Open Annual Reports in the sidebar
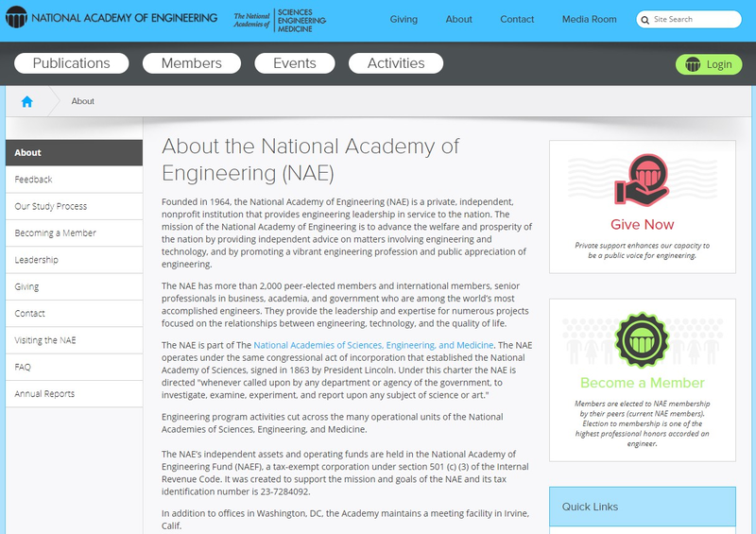Viewport: 756px width, 534px height. 75,393
